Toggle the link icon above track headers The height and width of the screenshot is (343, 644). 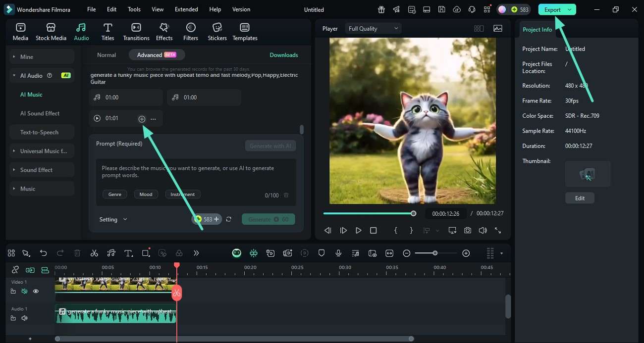click(x=15, y=270)
